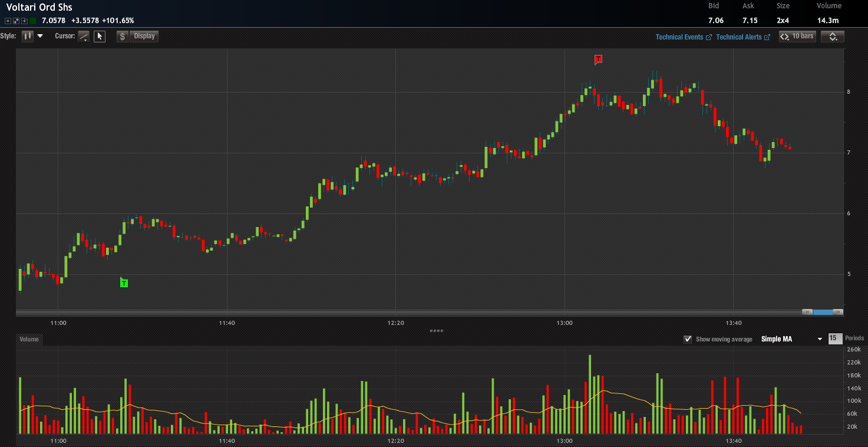Click the dark green square indicator

33,21
